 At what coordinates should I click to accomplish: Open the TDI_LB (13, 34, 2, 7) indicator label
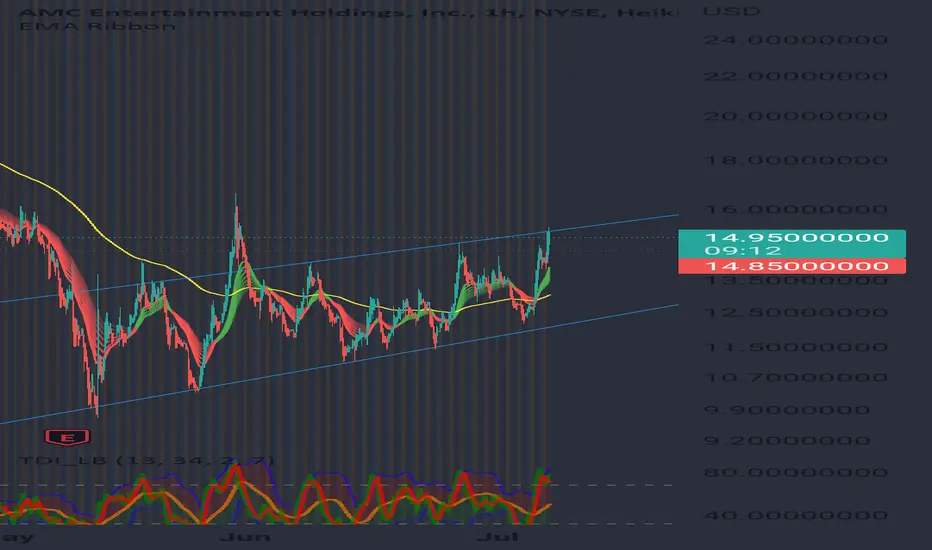[146, 460]
